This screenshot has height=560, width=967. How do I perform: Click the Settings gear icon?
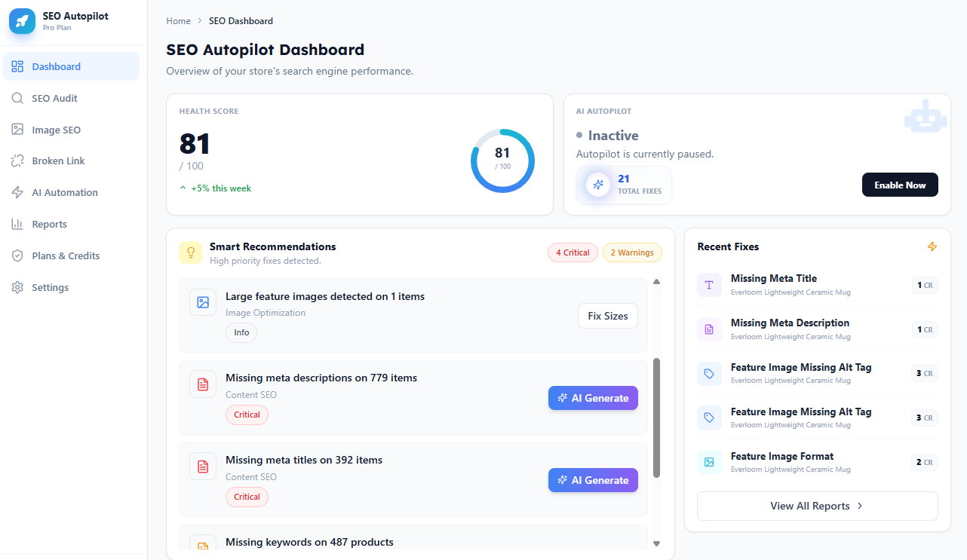click(17, 287)
